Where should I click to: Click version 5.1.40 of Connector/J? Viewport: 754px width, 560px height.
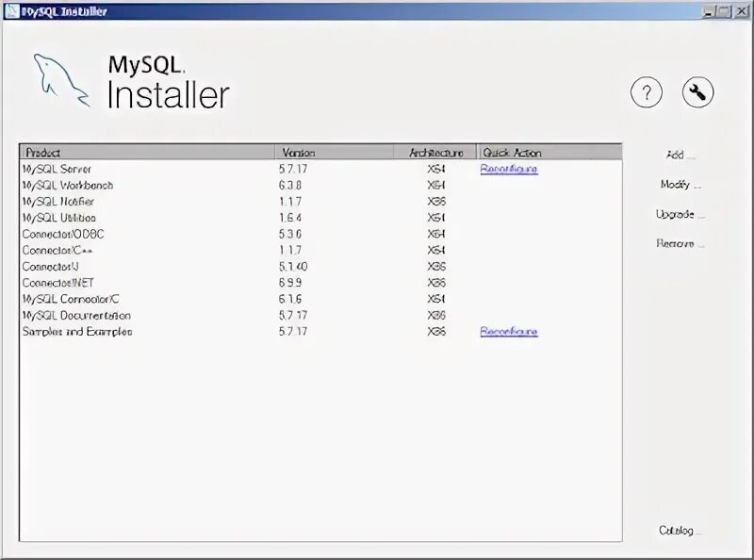coord(293,267)
